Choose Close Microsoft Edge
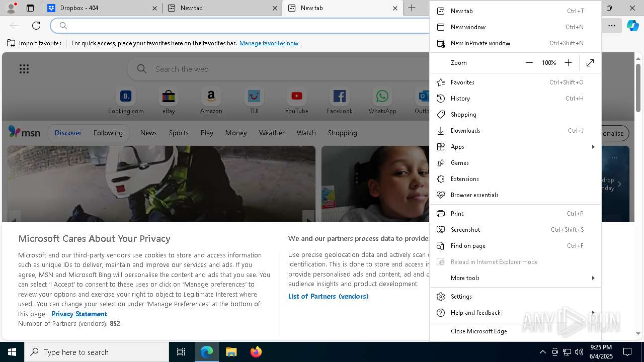 click(x=516, y=331)
